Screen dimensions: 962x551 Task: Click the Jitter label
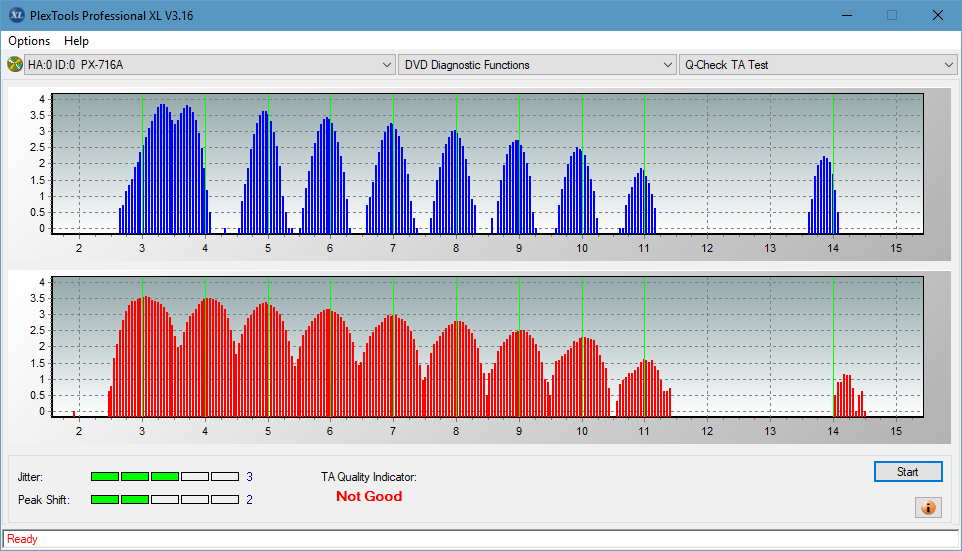[x=30, y=477]
